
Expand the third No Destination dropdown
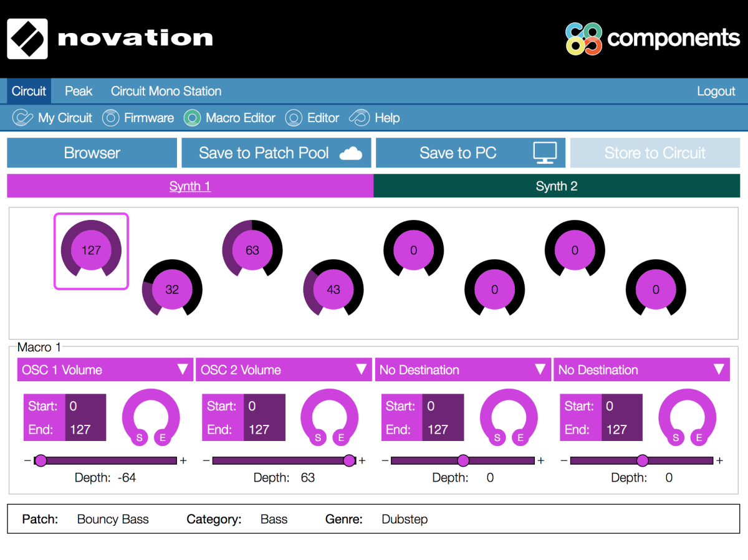click(x=463, y=369)
